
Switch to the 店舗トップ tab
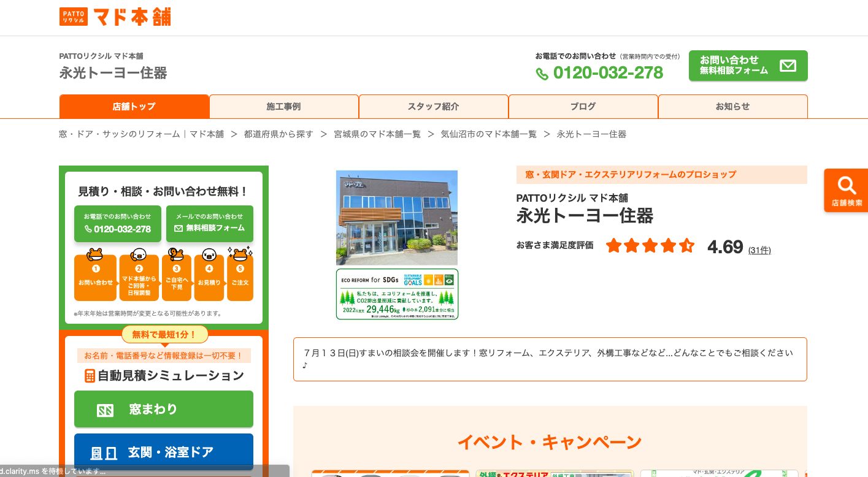pyautogui.click(x=134, y=107)
